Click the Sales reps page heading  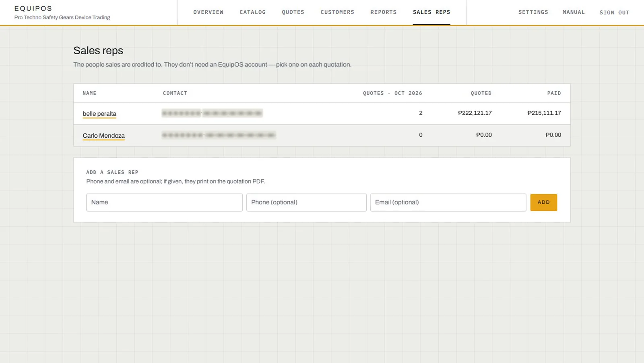(98, 51)
